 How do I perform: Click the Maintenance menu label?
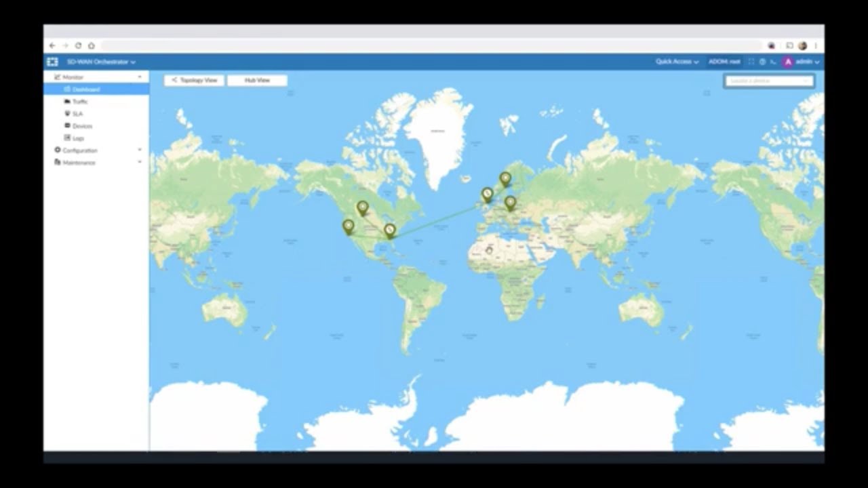coord(79,163)
